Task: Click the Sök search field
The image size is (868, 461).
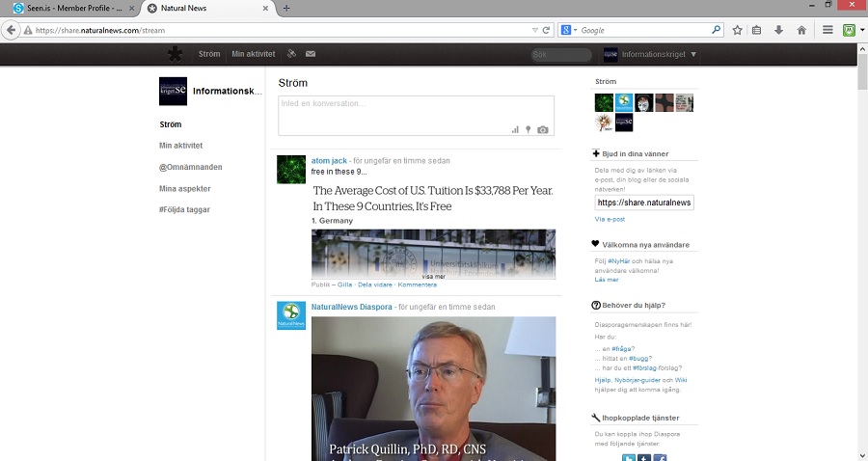Action: [x=560, y=54]
